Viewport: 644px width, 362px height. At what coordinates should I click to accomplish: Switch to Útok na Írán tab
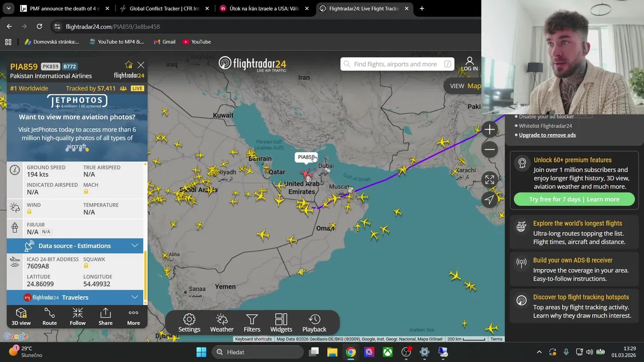264,9
